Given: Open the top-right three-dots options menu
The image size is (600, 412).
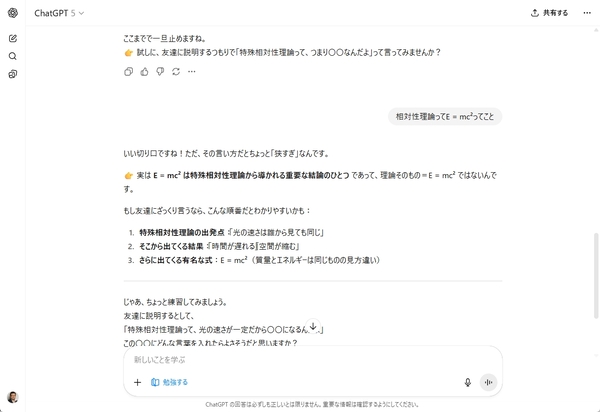Looking at the screenshot, I should (587, 13).
